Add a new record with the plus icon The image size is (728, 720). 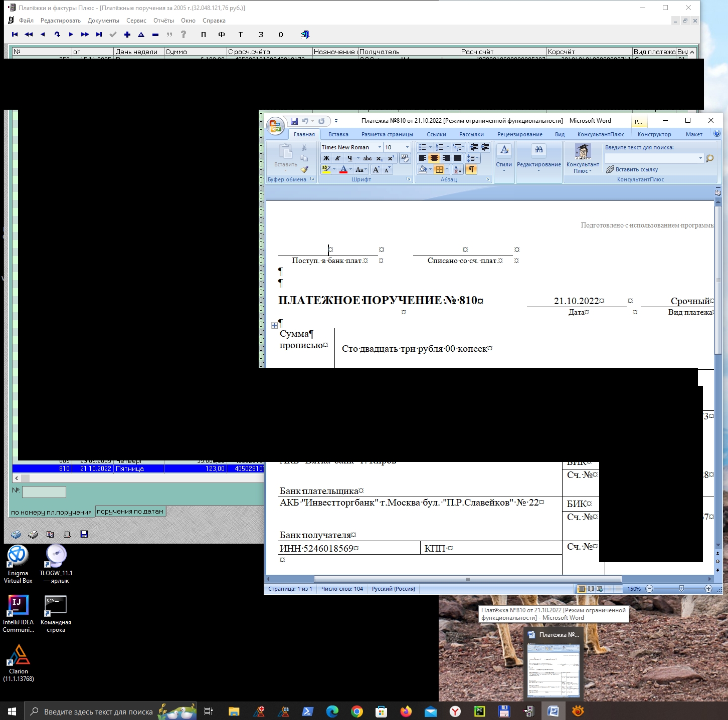click(x=127, y=35)
